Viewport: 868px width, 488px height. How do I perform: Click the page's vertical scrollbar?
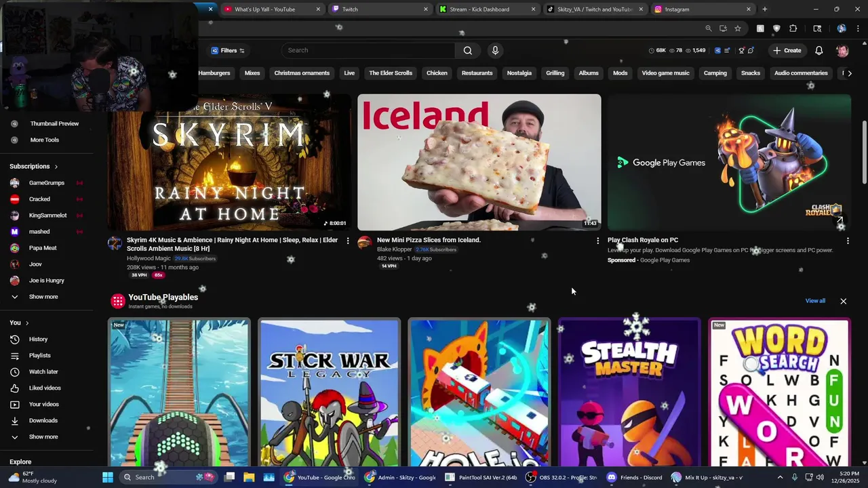point(864,152)
